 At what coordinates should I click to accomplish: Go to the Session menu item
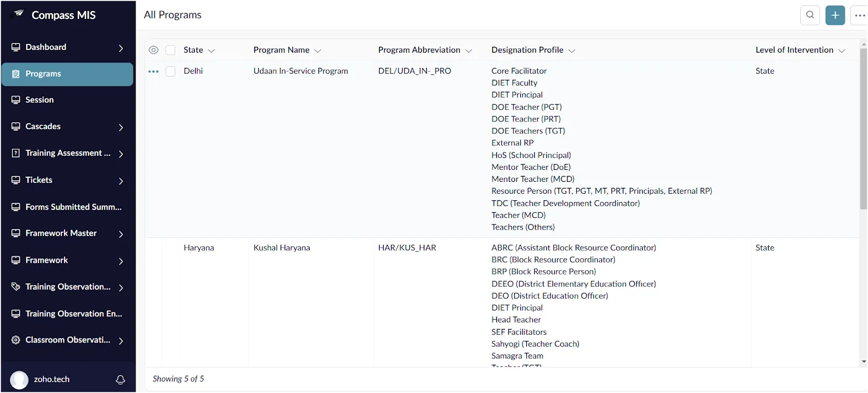pyautogui.click(x=67, y=100)
